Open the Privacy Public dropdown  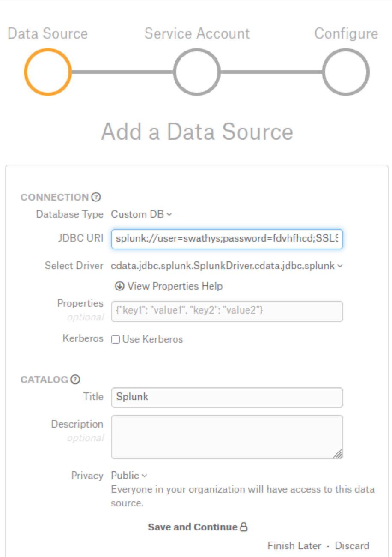pos(129,476)
